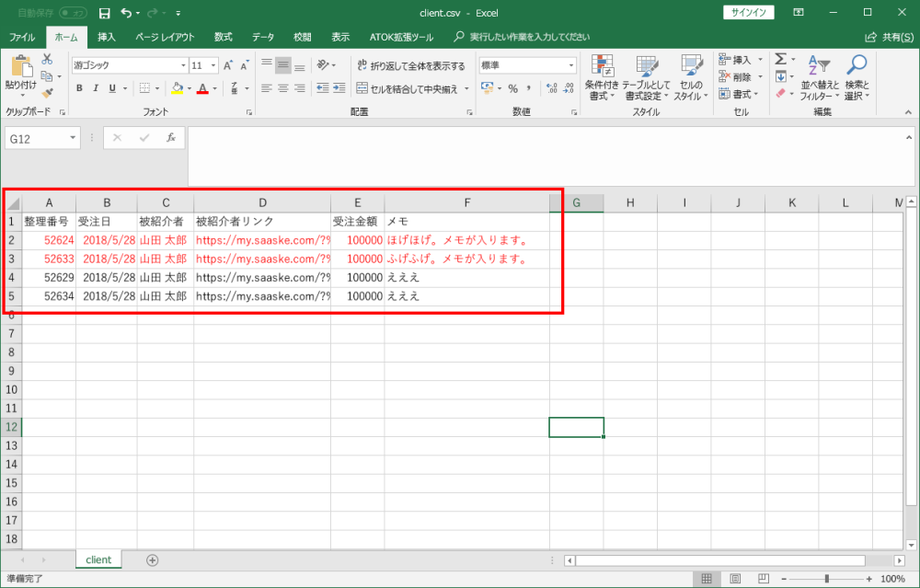This screenshot has width=920, height=588.
Task: Click the percent style icon
Action: (x=512, y=88)
